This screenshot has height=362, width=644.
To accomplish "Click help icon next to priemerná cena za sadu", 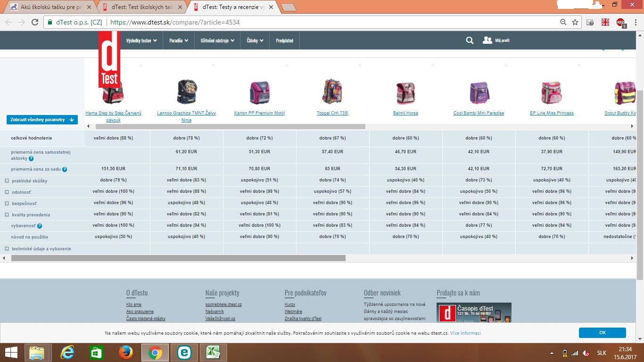I will pos(65,169).
